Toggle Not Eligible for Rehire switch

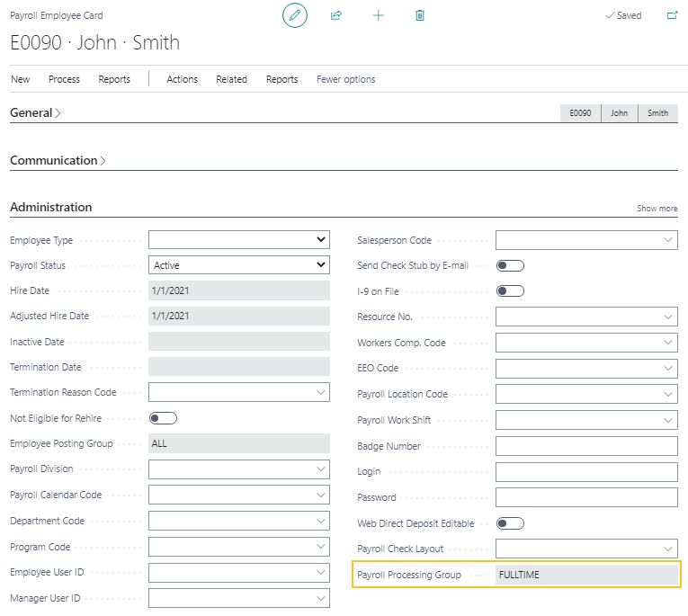[163, 418]
